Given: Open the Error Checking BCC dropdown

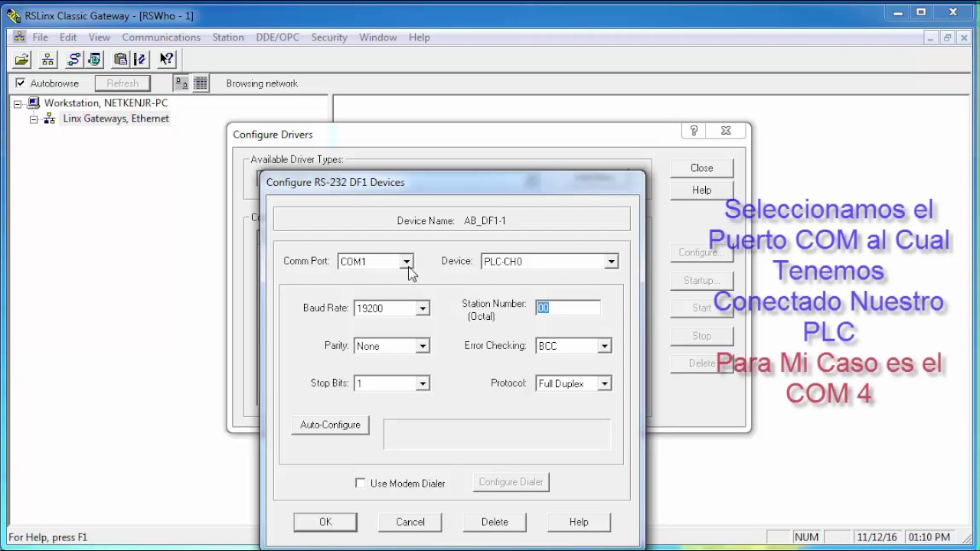Looking at the screenshot, I should click(604, 346).
